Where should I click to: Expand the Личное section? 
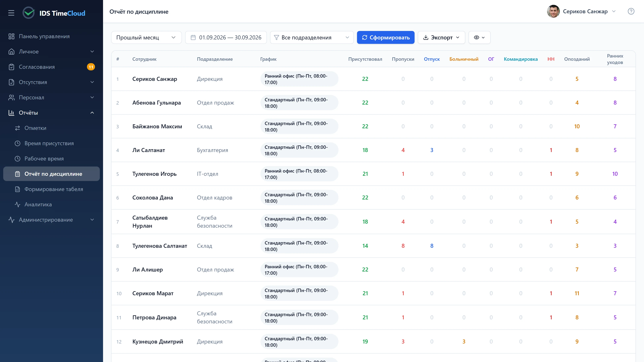[52, 51]
